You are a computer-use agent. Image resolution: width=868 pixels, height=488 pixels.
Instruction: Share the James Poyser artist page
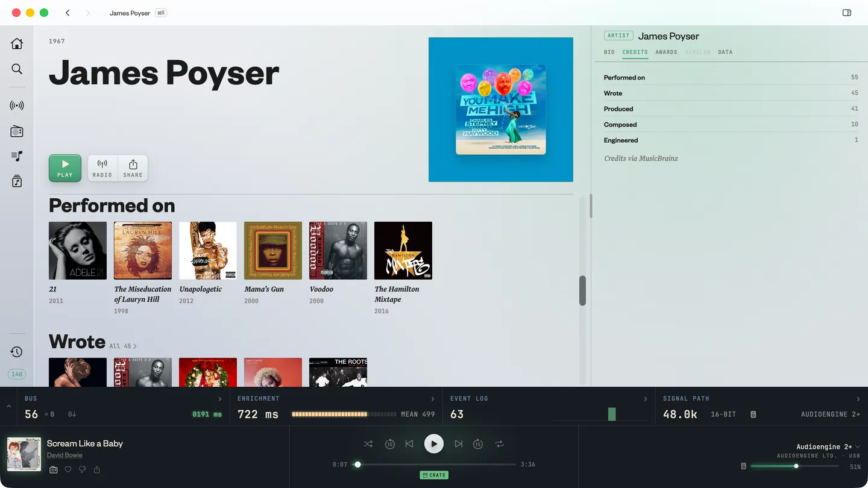(x=133, y=168)
